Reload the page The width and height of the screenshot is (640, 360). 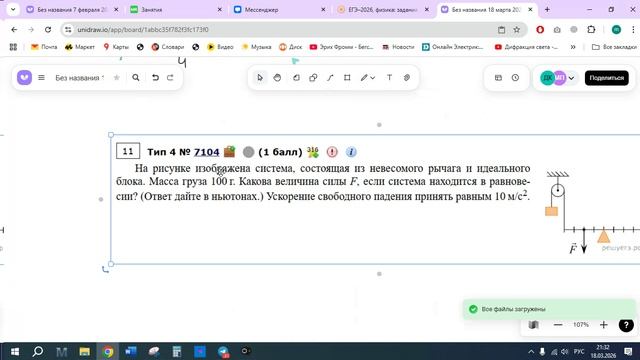(x=48, y=29)
